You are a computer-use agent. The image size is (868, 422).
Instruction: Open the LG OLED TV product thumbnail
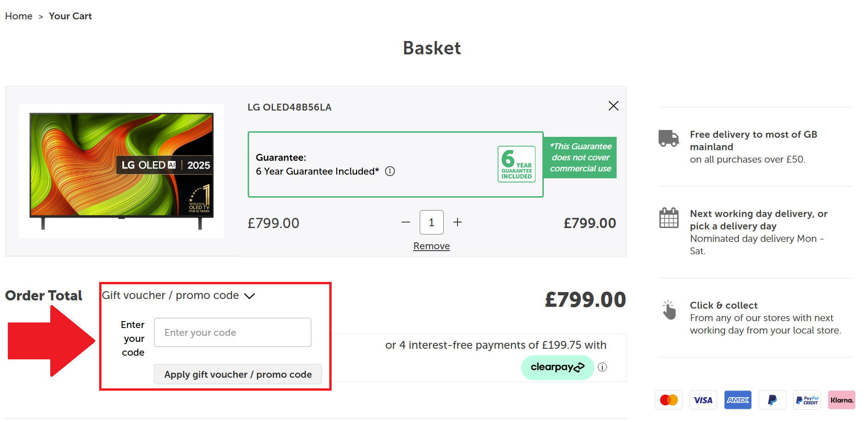(122, 171)
